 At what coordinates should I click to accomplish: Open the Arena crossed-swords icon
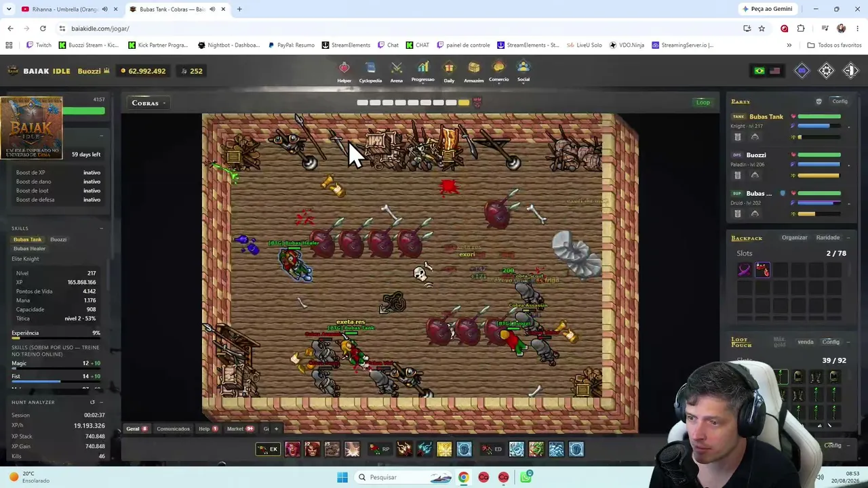[397, 68]
